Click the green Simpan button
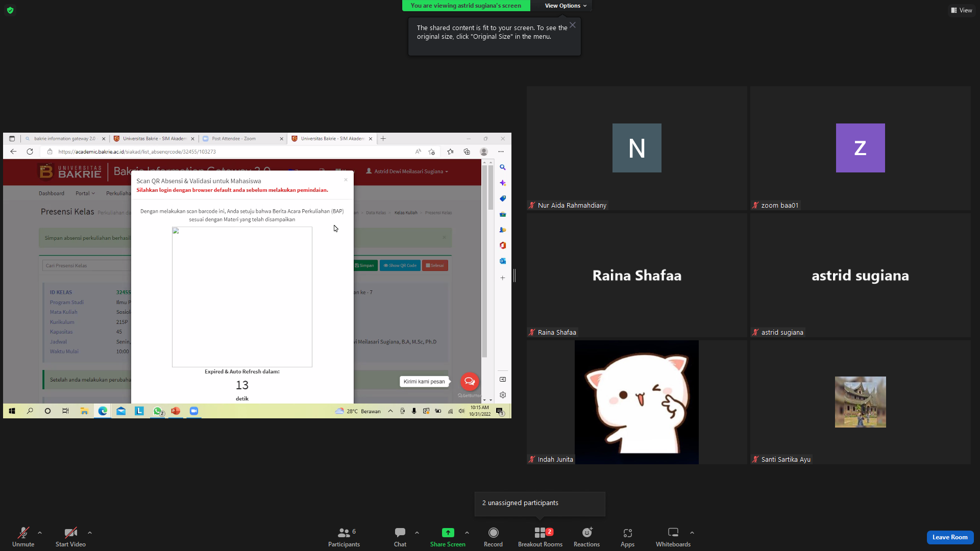 (364, 265)
